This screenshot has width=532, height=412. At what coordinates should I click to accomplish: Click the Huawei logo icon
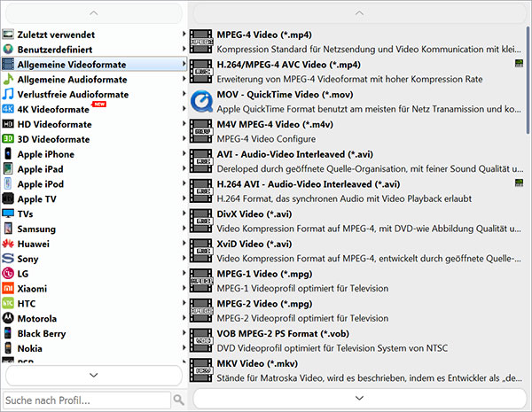pyautogui.click(x=8, y=244)
